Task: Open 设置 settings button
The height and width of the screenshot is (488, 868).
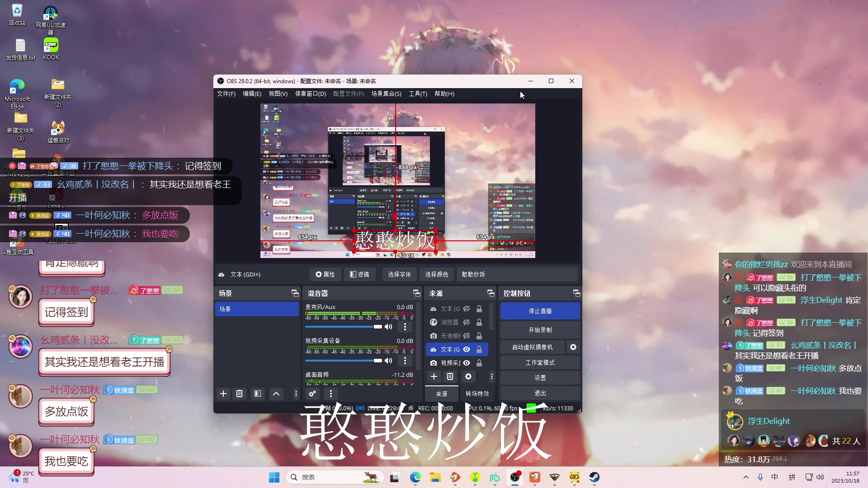Action: click(x=540, y=378)
